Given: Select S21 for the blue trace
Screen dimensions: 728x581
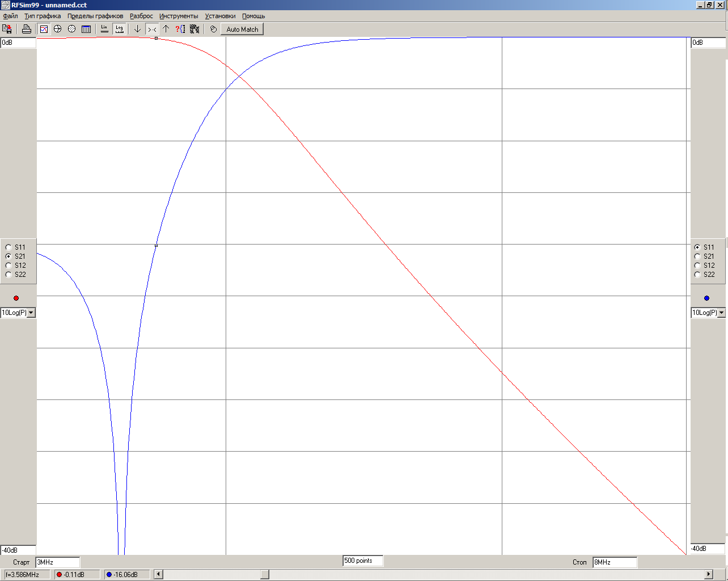Looking at the screenshot, I should (x=697, y=256).
